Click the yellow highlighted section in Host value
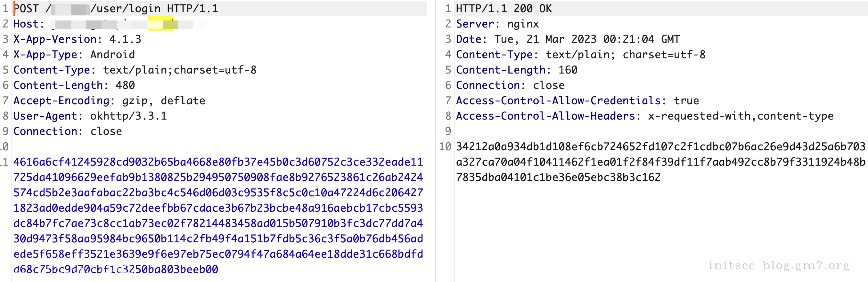The height and width of the screenshot is (282, 868). (161, 24)
